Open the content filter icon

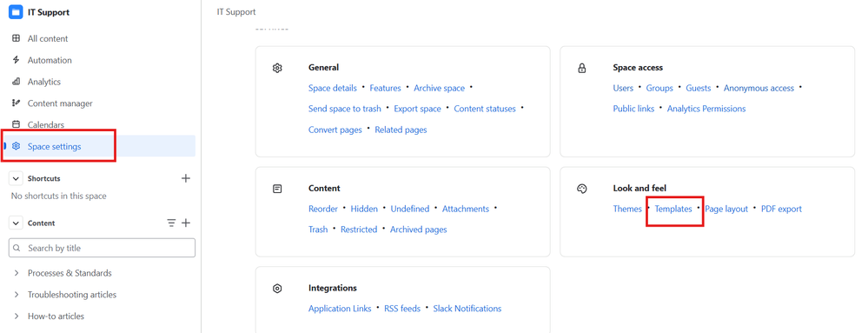click(172, 223)
